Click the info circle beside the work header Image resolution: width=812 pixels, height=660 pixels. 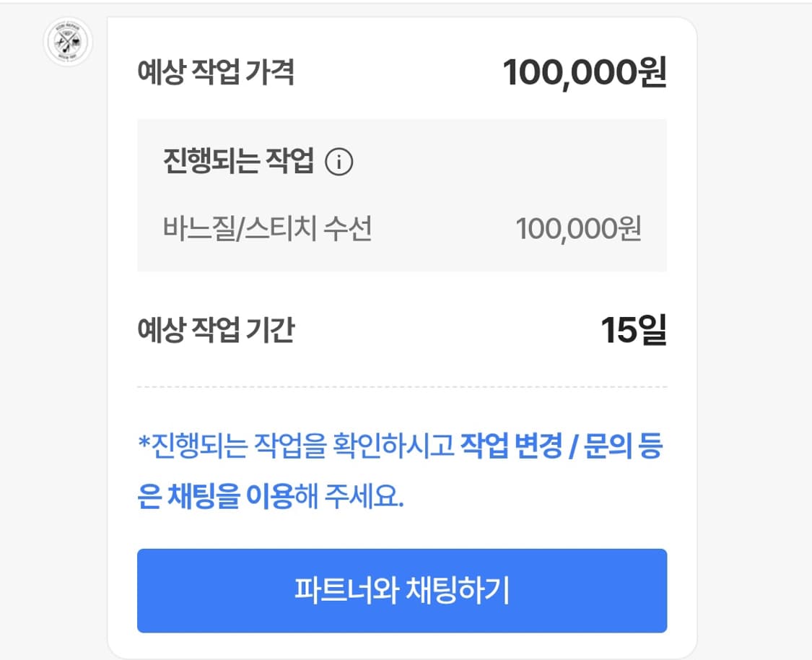point(339,163)
